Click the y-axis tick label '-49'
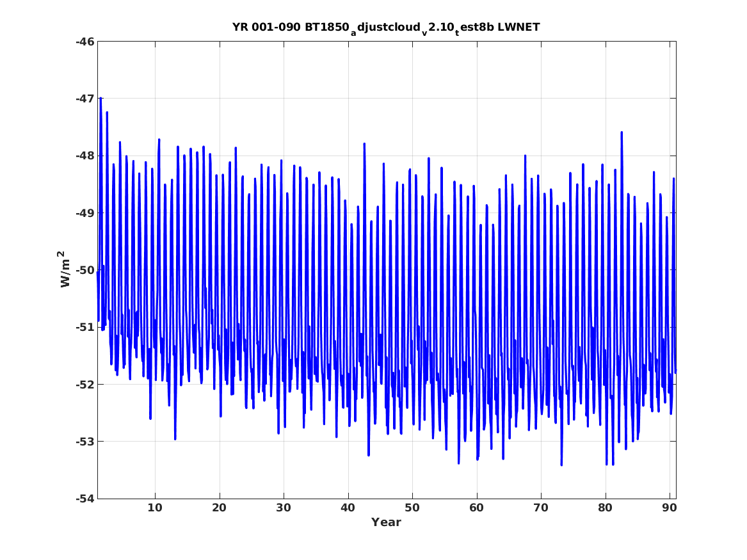 [84, 213]
